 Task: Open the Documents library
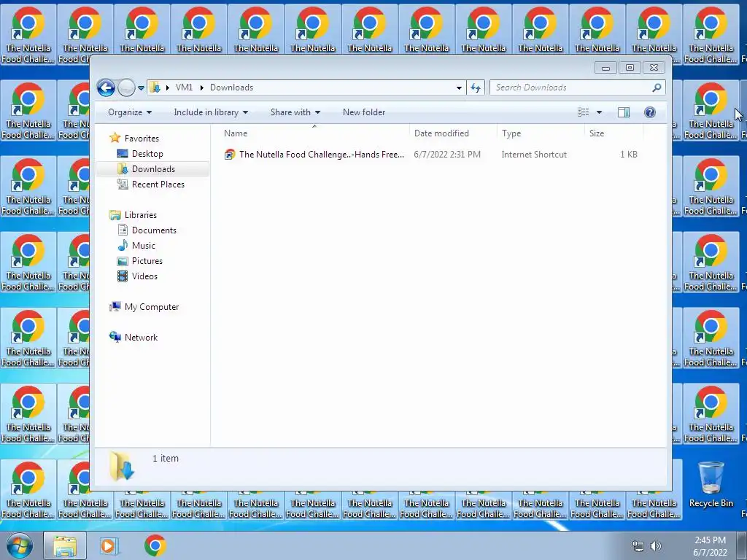coord(154,230)
